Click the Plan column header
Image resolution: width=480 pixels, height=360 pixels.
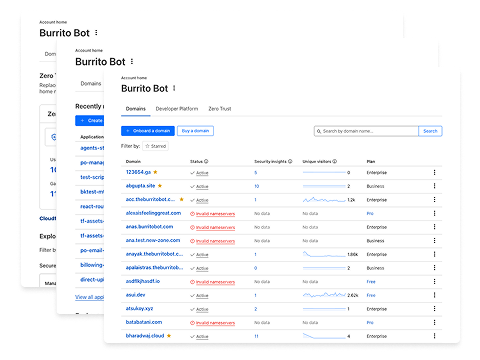tap(371, 161)
